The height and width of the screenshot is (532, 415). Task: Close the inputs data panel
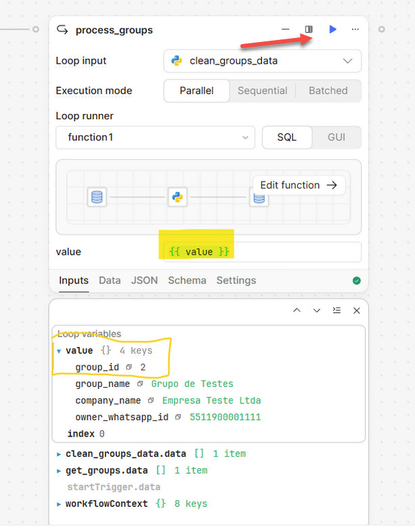pyautogui.click(x=356, y=310)
